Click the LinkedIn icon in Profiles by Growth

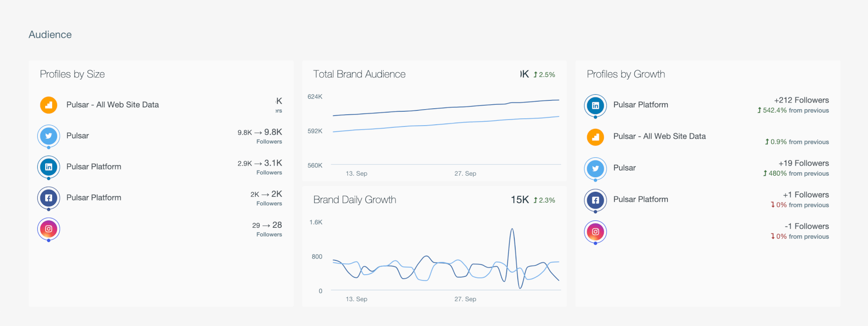click(x=595, y=105)
